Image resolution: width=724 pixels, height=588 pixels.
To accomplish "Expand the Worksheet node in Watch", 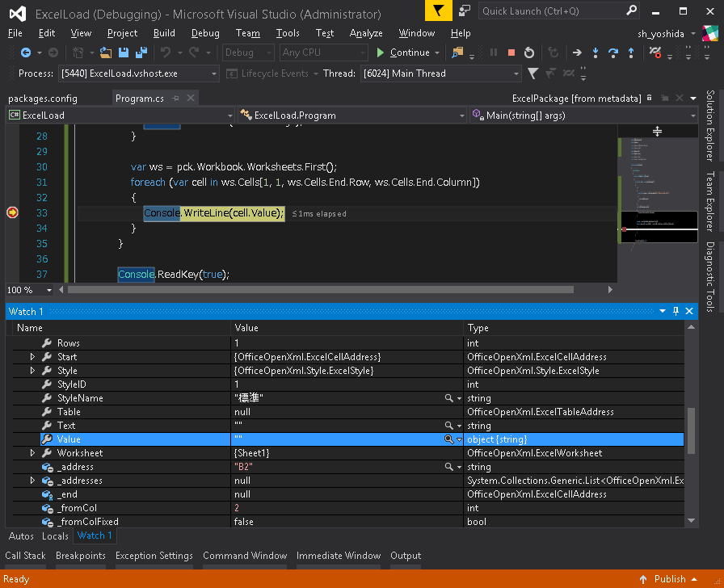I will click(32, 453).
